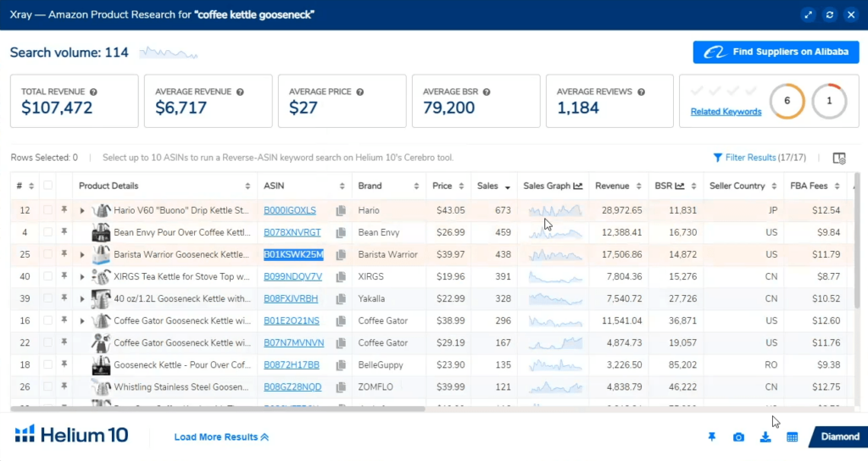This screenshot has height=461, width=868.
Task: Copy ASIN B01KSWK25M with copy icon
Action: coord(341,254)
